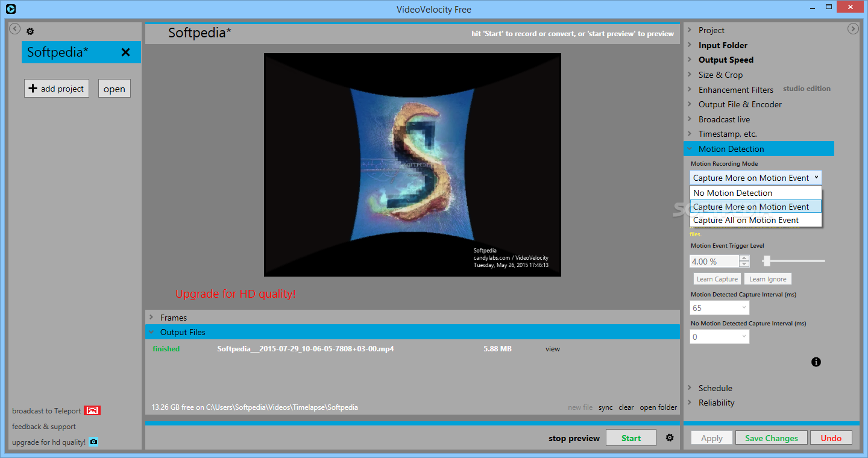Click the Motion Event Trigger Level slider handle
Viewport: 868px width, 458px height.
pyautogui.click(x=766, y=261)
